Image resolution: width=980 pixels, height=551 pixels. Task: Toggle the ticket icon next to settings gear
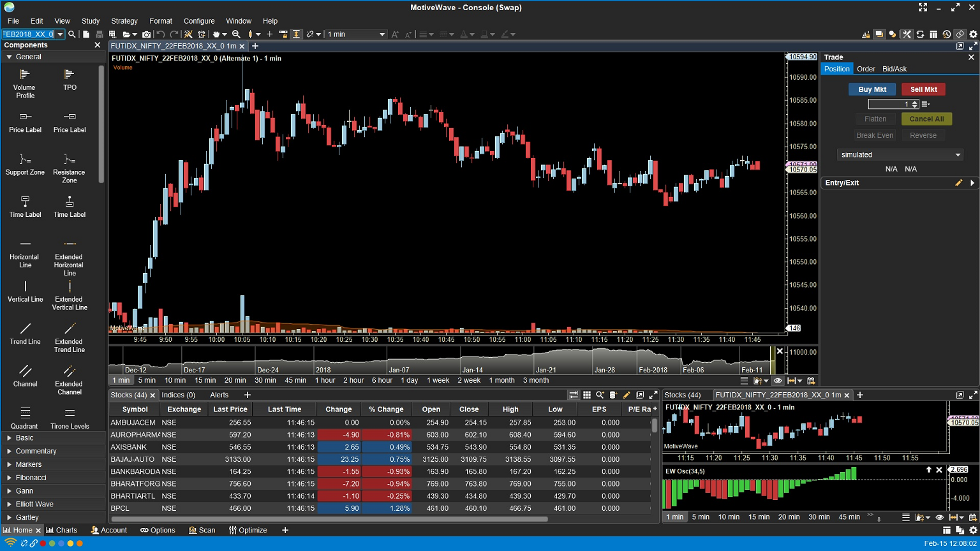click(x=960, y=34)
